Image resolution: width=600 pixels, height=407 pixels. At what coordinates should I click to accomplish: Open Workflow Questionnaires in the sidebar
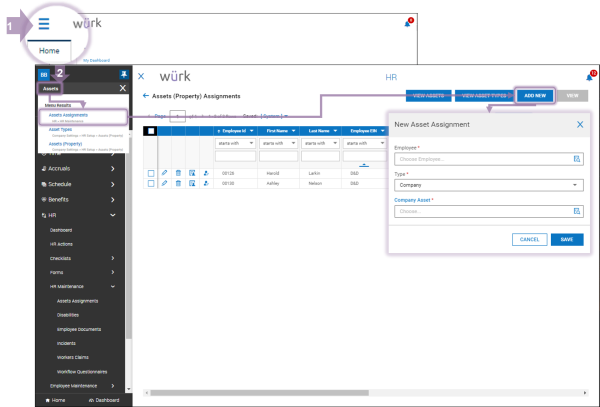click(82, 371)
